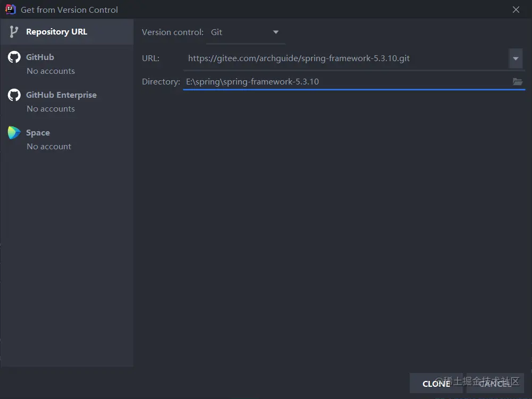Click the IntelliJ IDEA title bar icon
Image resolution: width=532 pixels, height=399 pixels.
[x=11, y=10]
